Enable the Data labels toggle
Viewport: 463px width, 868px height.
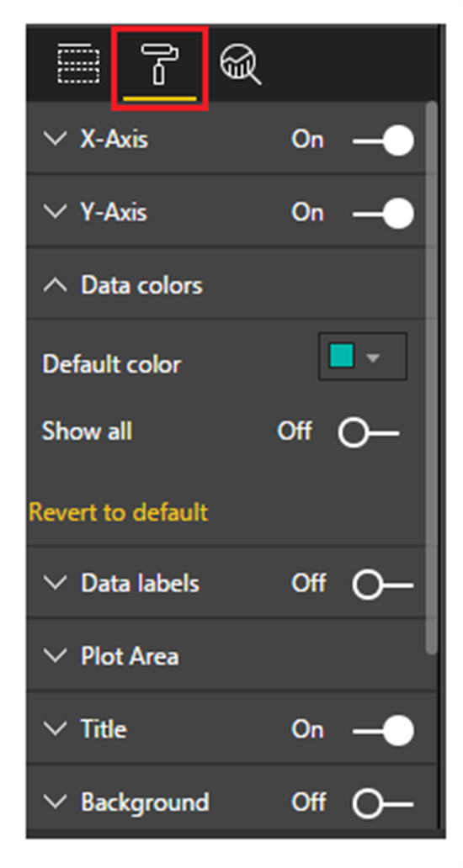383,585
